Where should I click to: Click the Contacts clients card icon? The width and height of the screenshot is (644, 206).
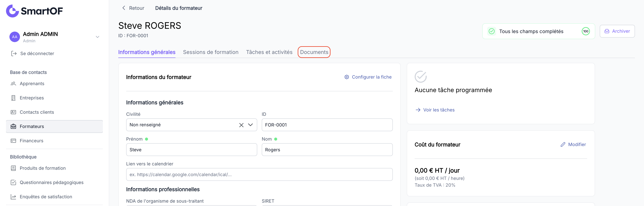click(x=13, y=112)
